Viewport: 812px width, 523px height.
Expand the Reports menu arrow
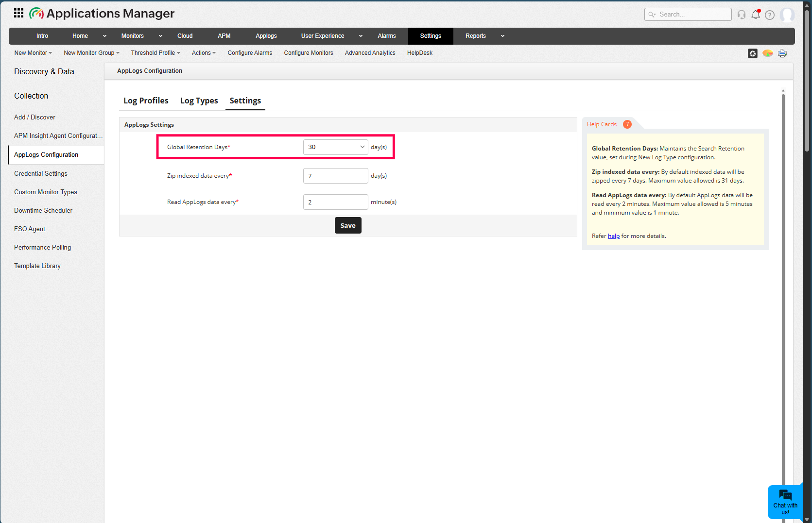point(502,36)
